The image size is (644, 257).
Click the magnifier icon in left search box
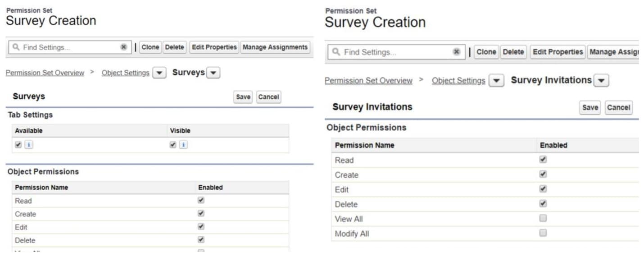tap(16, 47)
